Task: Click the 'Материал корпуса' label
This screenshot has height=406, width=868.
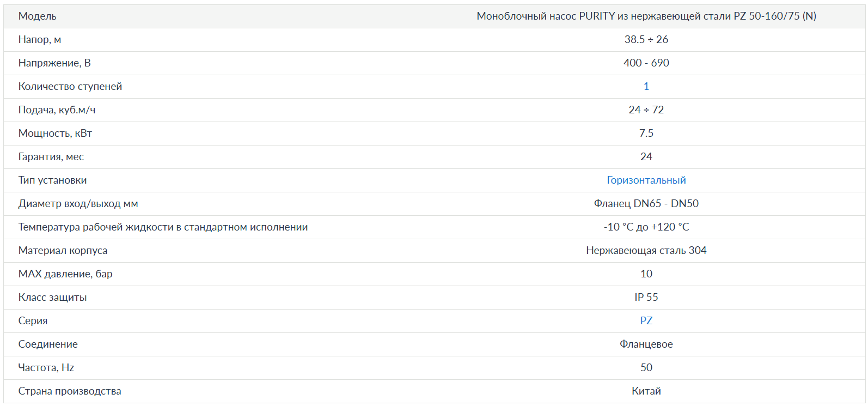Action: tap(63, 250)
